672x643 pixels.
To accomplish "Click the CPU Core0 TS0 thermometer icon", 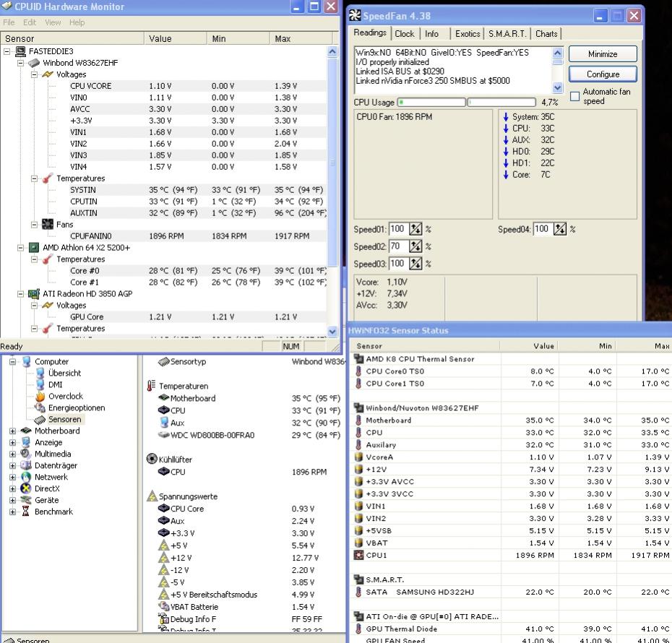I will click(358, 371).
